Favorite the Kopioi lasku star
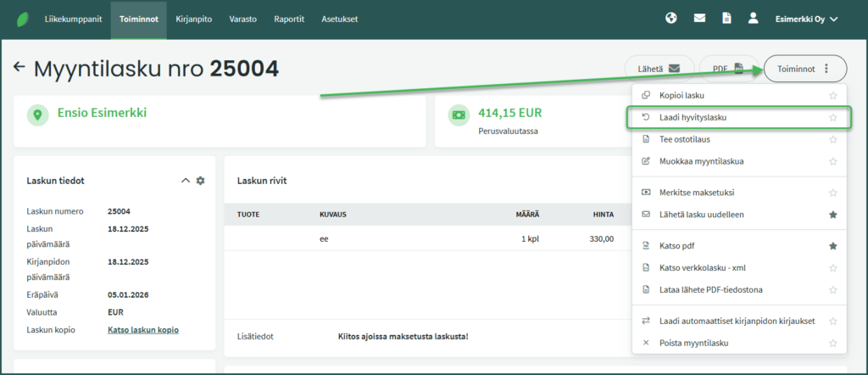 833,96
